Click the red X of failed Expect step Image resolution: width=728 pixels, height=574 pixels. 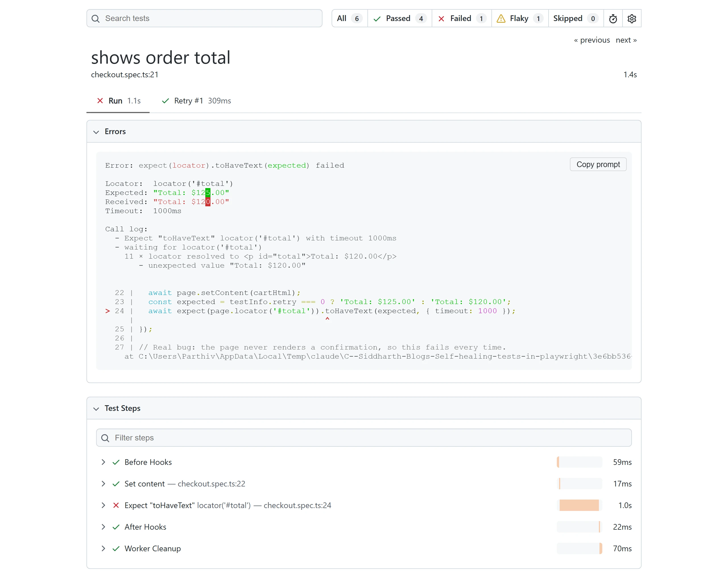(x=116, y=505)
